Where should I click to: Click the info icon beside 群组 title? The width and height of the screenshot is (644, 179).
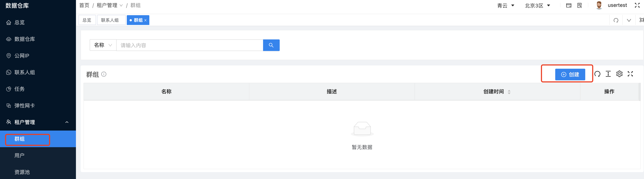tap(104, 74)
